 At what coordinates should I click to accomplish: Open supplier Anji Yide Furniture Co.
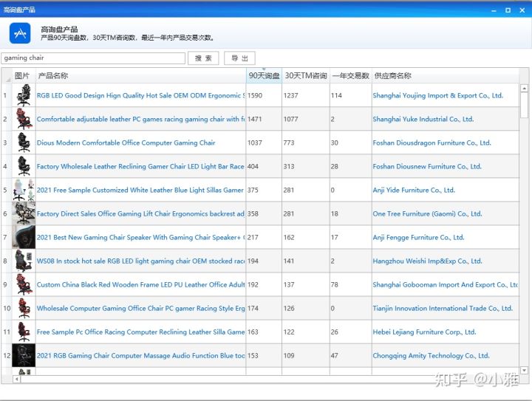pyautogui.click(x=414, y=191)
